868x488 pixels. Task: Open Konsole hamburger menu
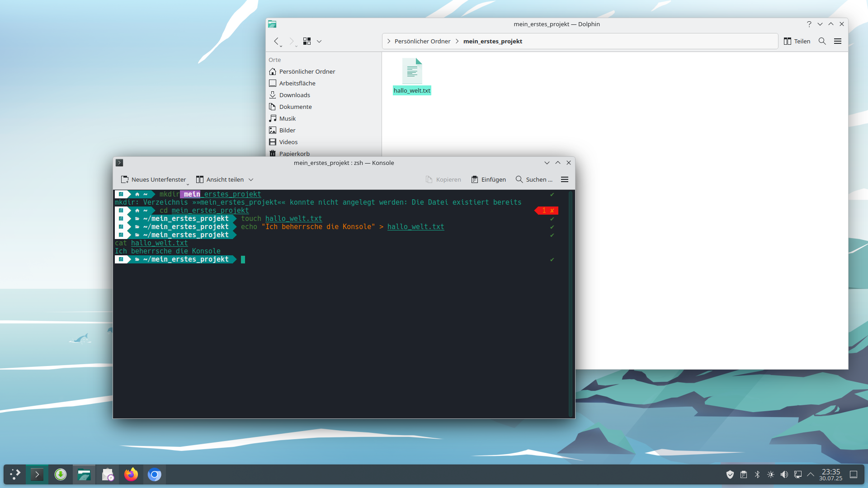tap(565, 179)
